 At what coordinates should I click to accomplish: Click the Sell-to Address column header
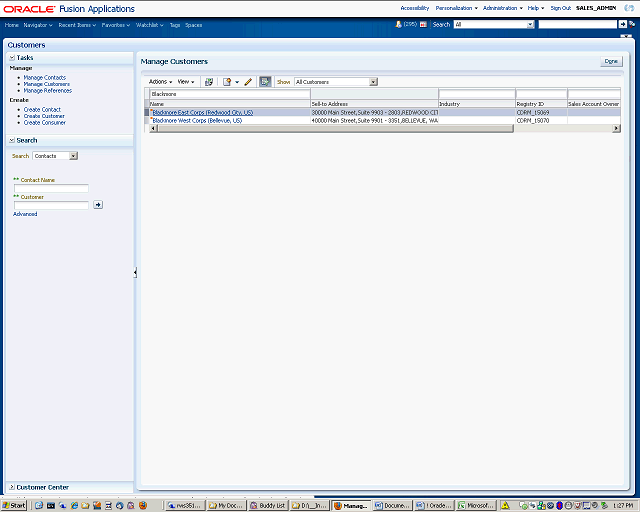(x=374, y=104)
